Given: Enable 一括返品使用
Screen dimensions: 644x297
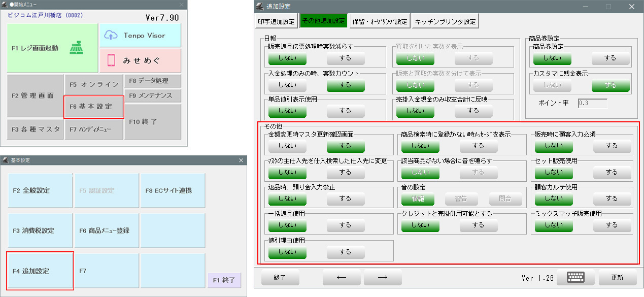Looking at the screenshot, I should (346, 224).
